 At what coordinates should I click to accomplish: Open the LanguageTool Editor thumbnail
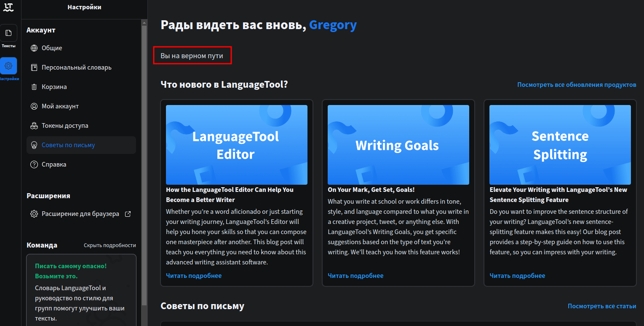click(237, 145)
